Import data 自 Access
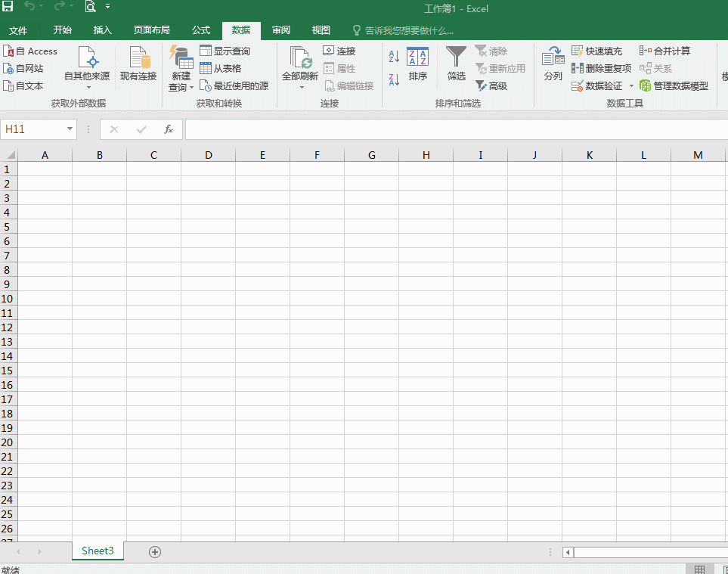The image size is (728, 574). click(31, 51)
